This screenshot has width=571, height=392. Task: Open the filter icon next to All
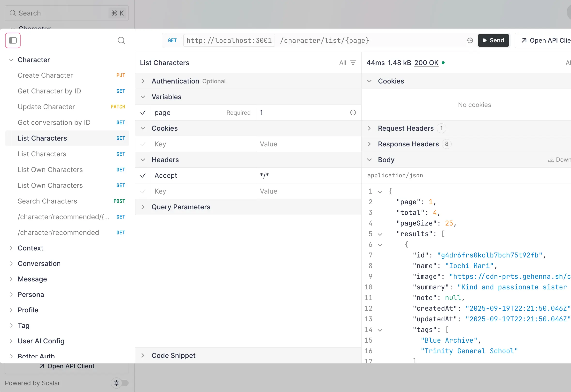pyautogui.click(x=354, y=63)
